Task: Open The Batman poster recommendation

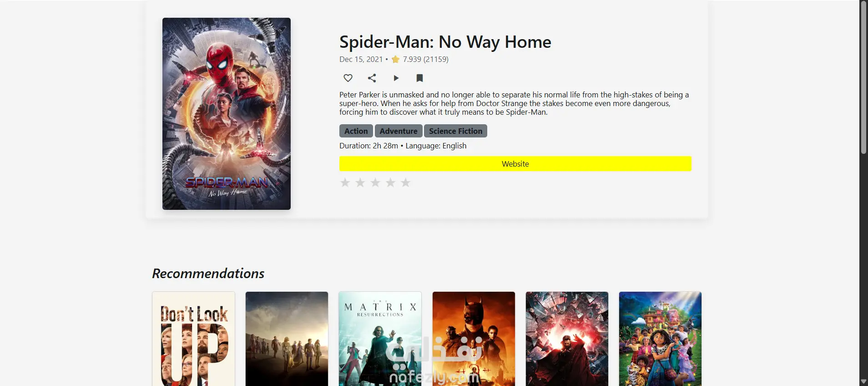Action: point(474,339)
